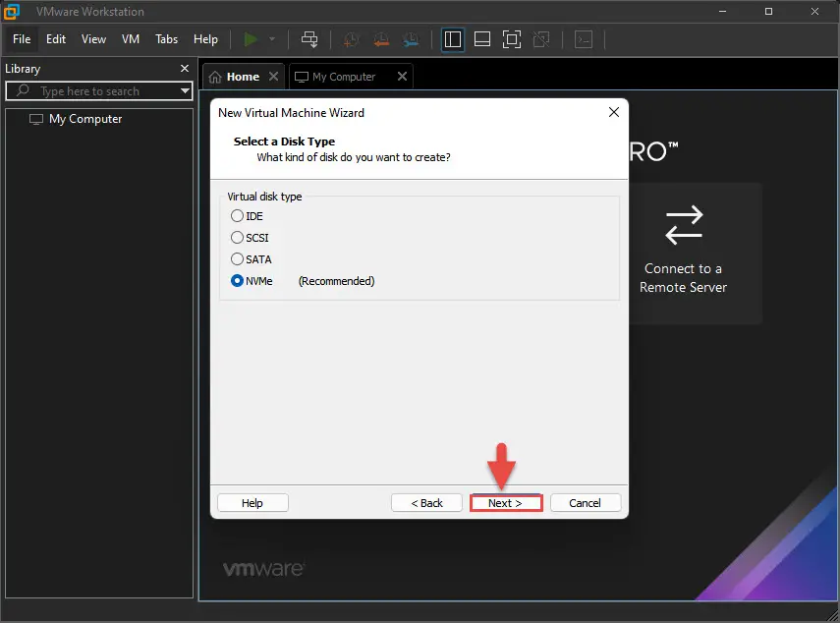Click the Unity mode toolbar icon
The width and height of the screenshot is (840, 623).
click(541, 39)
